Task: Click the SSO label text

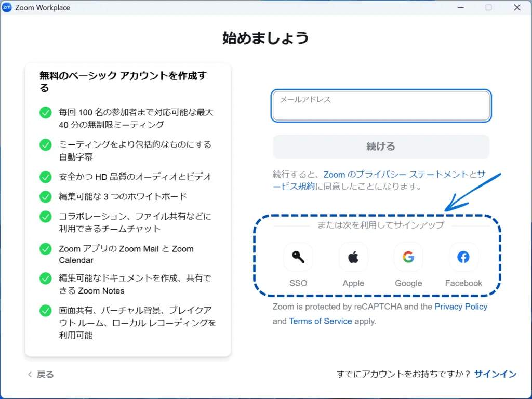Action: point(298,283)
